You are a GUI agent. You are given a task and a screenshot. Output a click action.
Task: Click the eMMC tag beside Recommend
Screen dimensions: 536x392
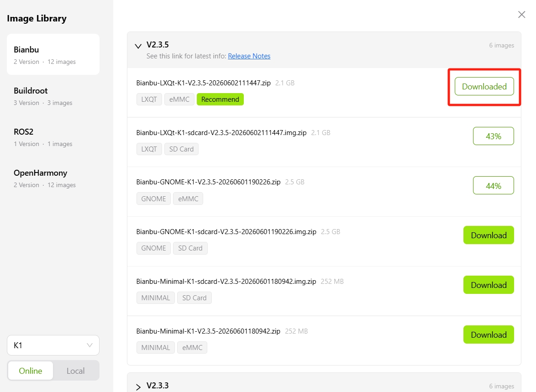(x=179, y=99)
